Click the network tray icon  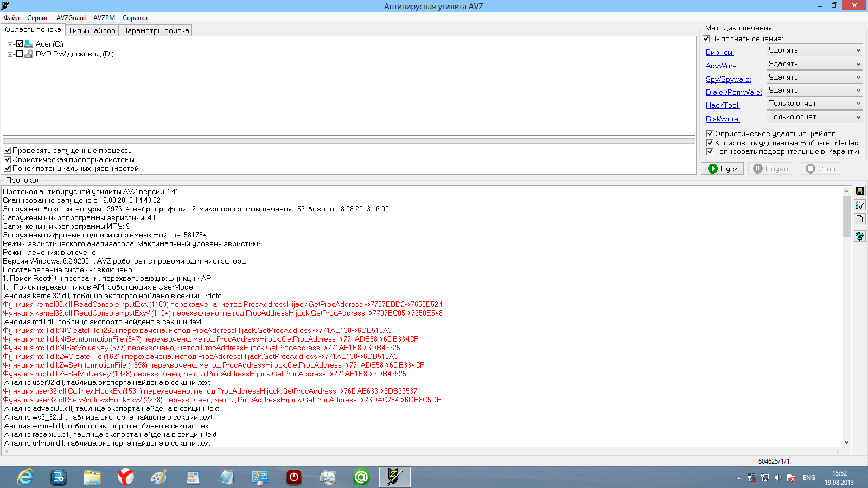pyautogui.click(x=765, y=478)
